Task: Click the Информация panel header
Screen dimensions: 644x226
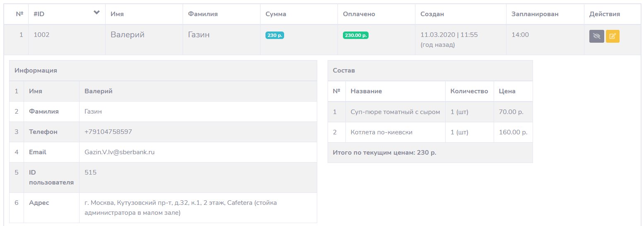Action: pyautogui.click(x=36, y=70)
